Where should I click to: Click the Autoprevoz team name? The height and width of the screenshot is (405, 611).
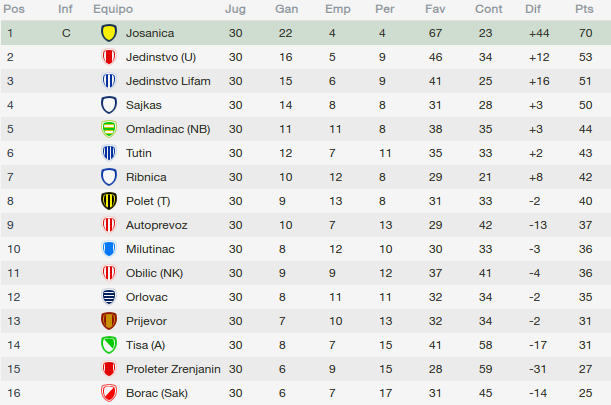tap(157, 225)
